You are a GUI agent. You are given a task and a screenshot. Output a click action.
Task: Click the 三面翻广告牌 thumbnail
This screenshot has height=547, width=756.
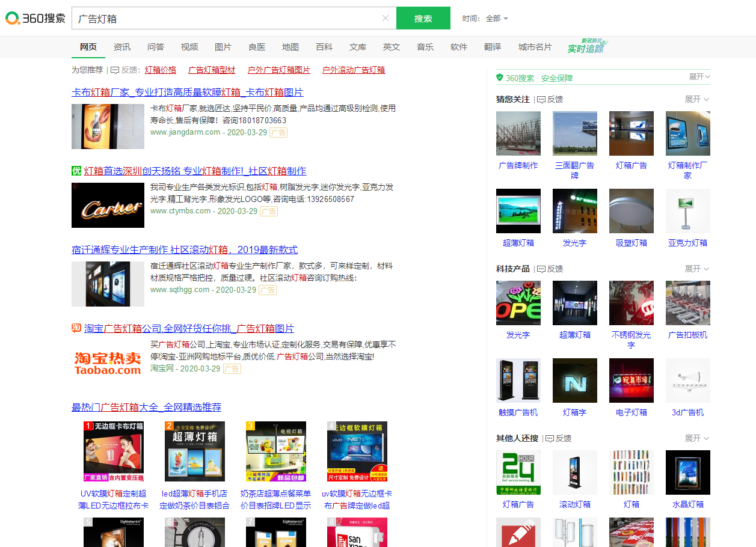tap(575, 133)
